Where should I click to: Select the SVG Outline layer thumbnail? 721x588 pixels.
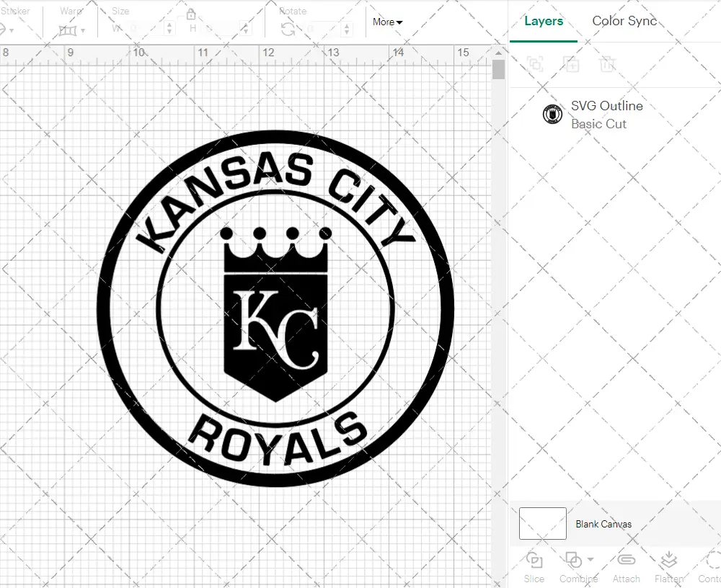[x=552, y=114]
